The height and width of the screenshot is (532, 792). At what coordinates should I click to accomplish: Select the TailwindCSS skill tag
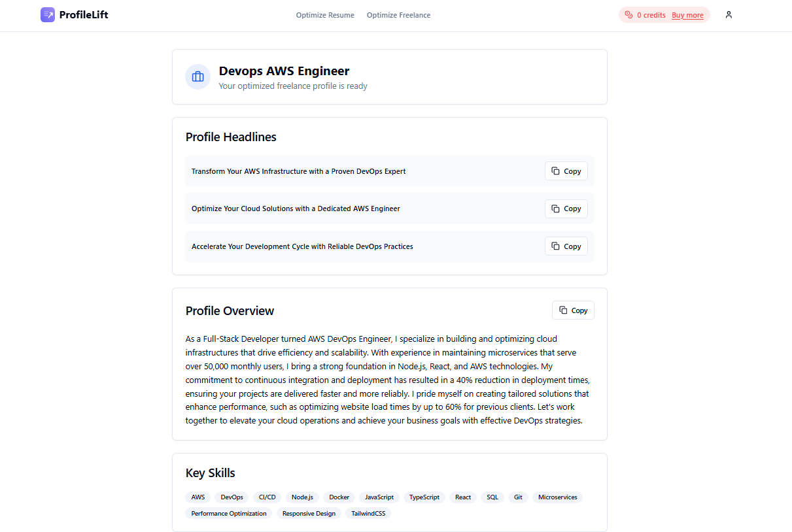[368, 514]
